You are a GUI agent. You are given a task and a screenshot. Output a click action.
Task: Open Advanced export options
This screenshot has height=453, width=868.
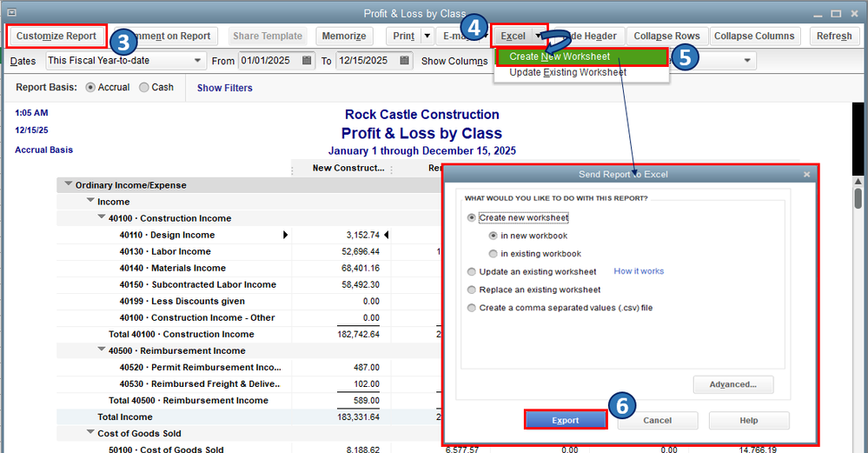733,384
